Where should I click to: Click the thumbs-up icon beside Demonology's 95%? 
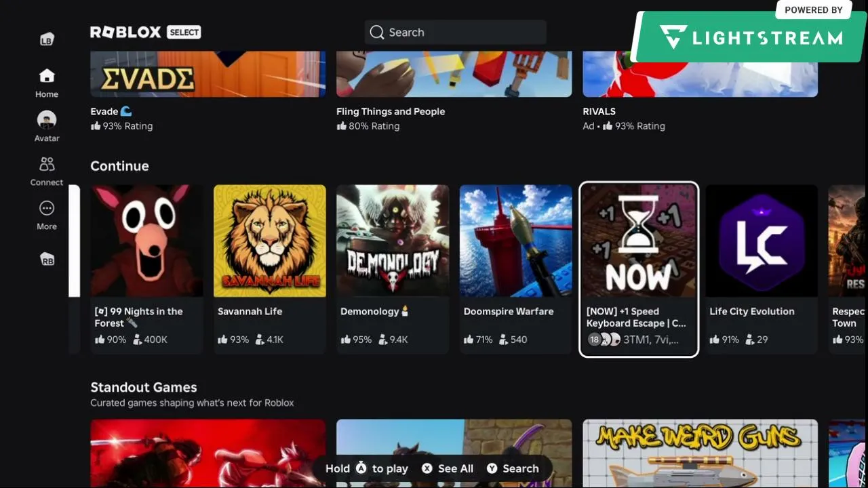(x=346, y=340)
